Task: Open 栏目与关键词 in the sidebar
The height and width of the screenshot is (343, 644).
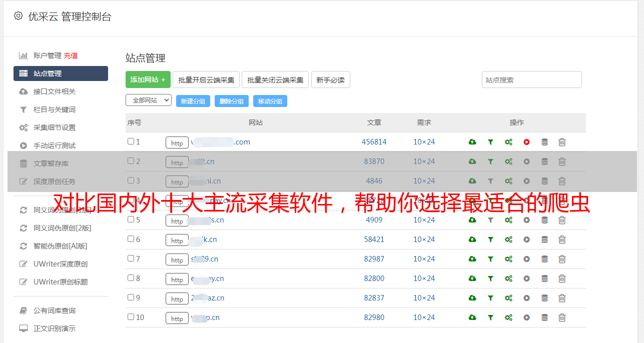Action: coord(54,109)
